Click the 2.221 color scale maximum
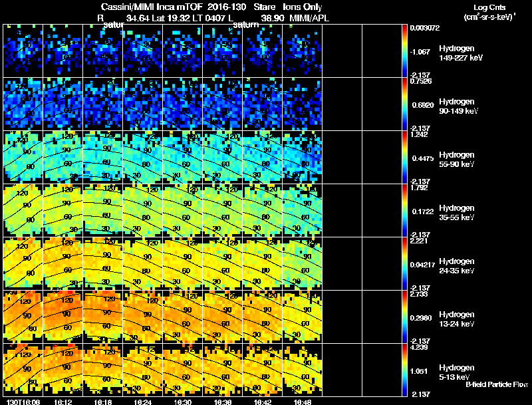 [x=419, y=241]
